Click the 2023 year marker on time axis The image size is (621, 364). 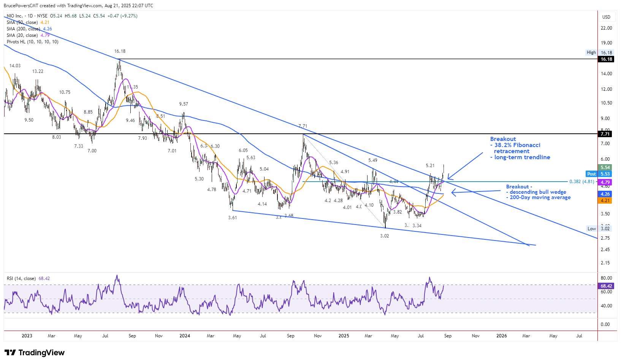point(27,336)
